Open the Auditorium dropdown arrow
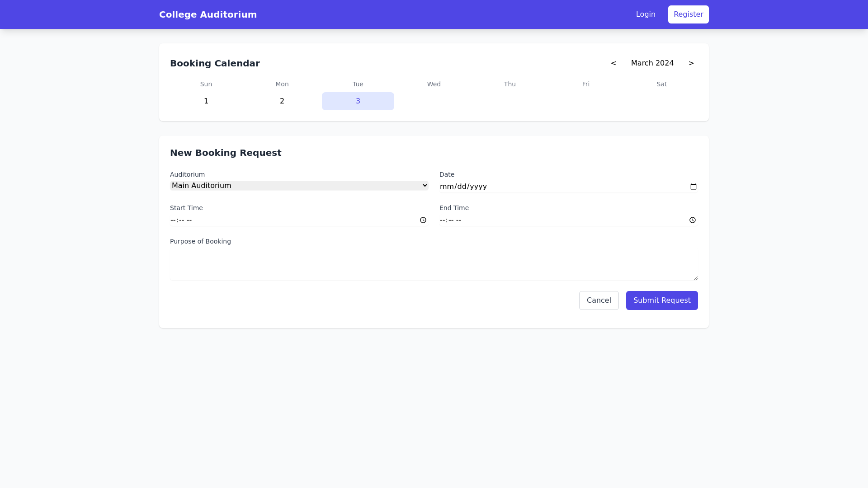Image resolution: width=868 pixels, height=488 pixels. 424,185
